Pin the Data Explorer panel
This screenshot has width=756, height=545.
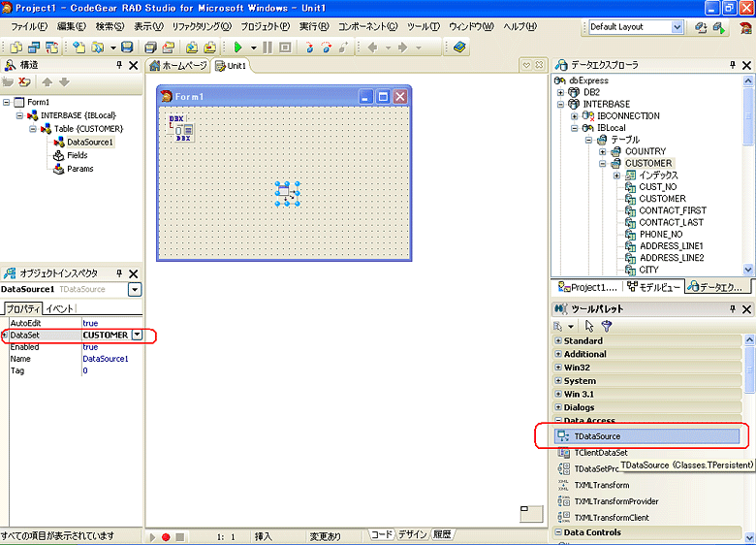pos(733,65)
